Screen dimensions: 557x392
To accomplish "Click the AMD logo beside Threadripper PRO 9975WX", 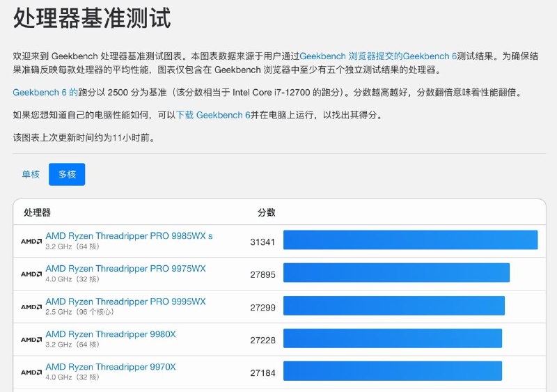I will pos(31,274).
